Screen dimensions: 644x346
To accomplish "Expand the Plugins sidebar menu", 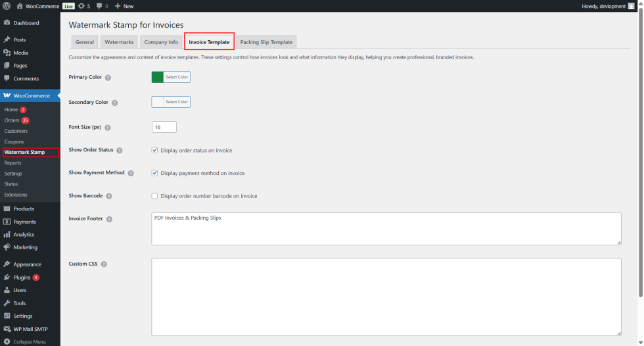I will pyautogui.click(x=22, y=278).
